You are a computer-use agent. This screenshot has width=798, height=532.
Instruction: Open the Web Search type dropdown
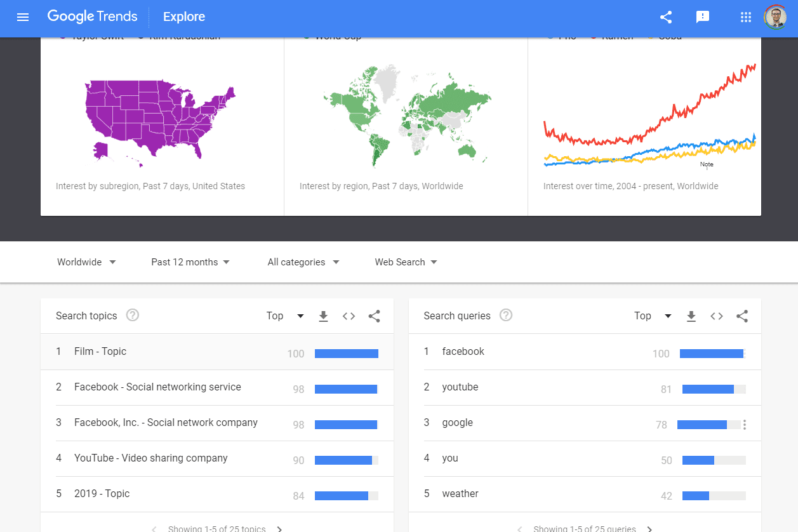coord(406,262)
